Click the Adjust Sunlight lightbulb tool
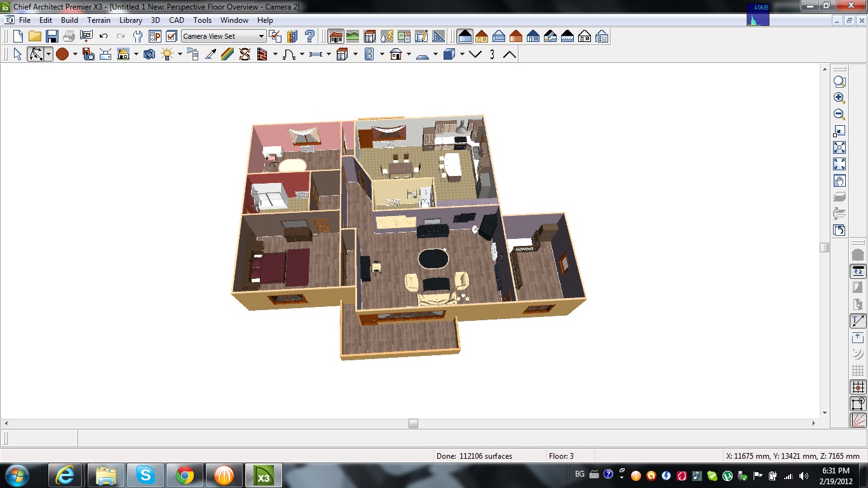The width and height of the screenshot is (868, 488). (168, 55)
